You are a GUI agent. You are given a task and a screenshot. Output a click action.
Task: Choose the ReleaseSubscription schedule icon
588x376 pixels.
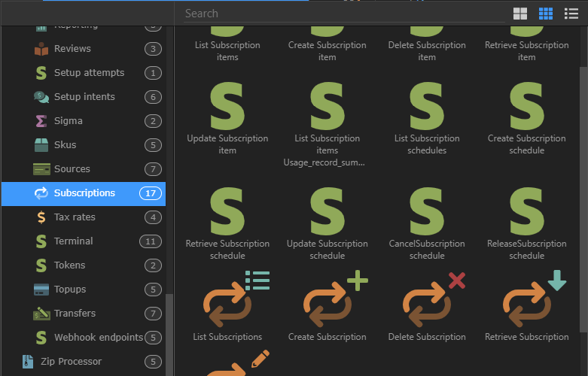(x=527, y=211)
